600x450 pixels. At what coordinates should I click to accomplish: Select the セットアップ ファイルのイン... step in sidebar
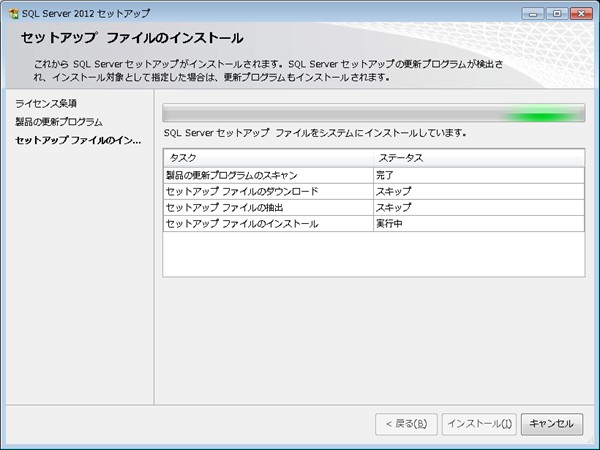[x=78, y=140]
